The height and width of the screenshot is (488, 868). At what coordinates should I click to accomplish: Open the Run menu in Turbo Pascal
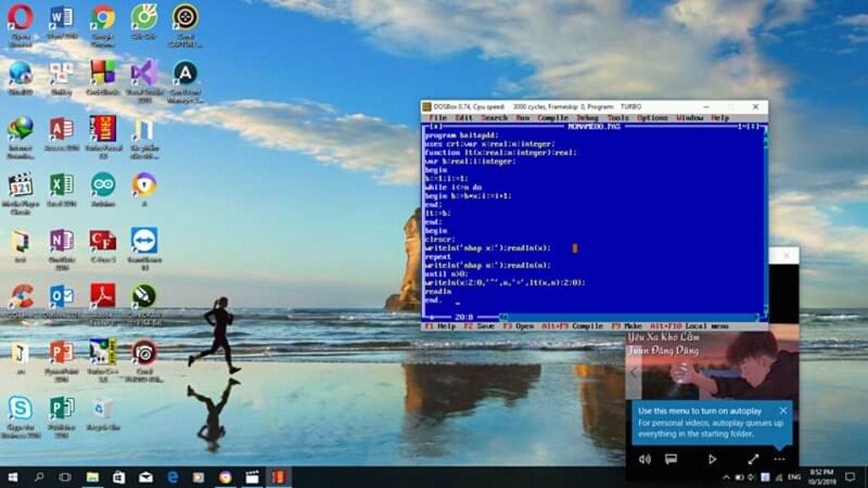coord(522,118)
